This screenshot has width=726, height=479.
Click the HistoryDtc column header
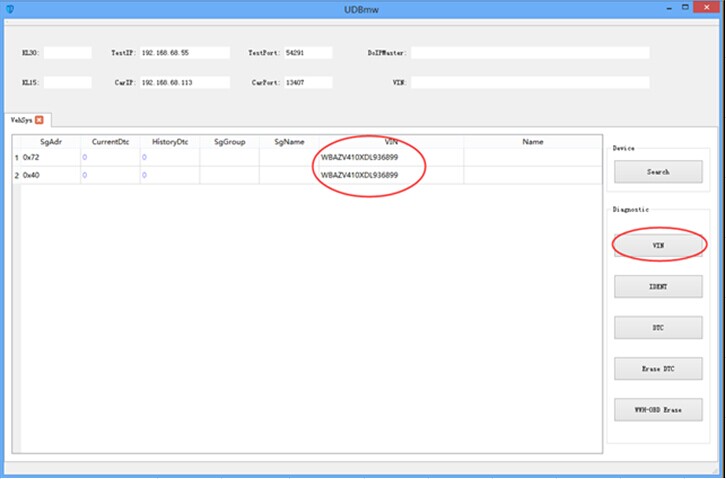coord(170,142)
